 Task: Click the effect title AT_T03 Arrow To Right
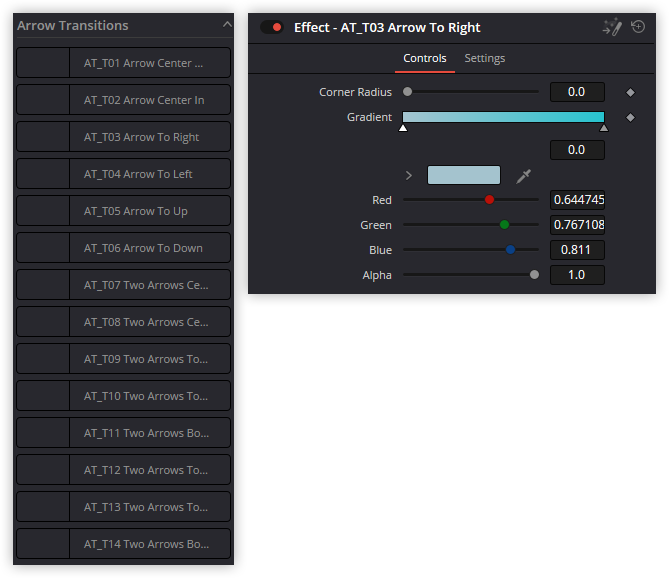(x=387, y=28)
